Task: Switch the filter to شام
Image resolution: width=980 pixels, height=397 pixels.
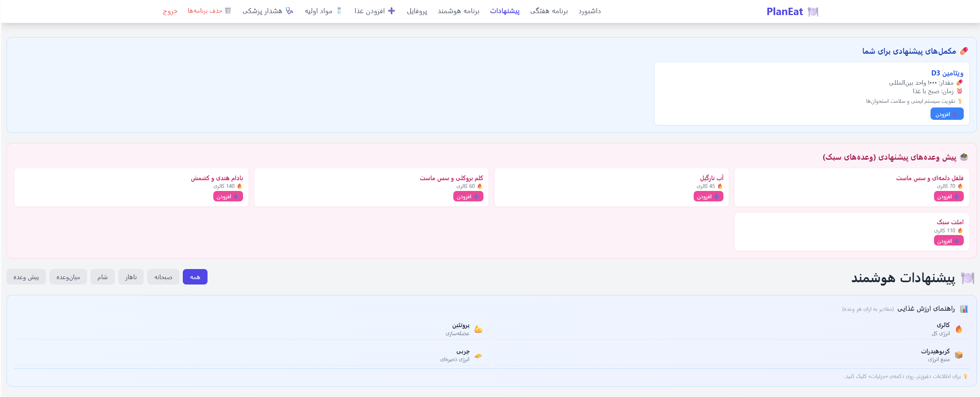Action: coord(102,277)
